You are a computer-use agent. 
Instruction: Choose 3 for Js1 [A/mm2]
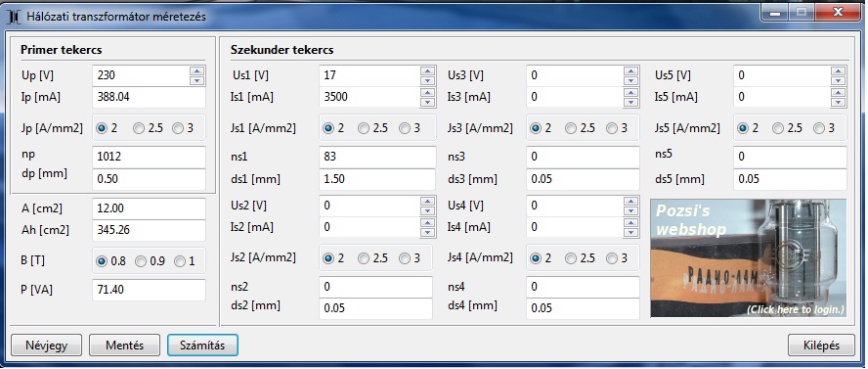point(411,128)
